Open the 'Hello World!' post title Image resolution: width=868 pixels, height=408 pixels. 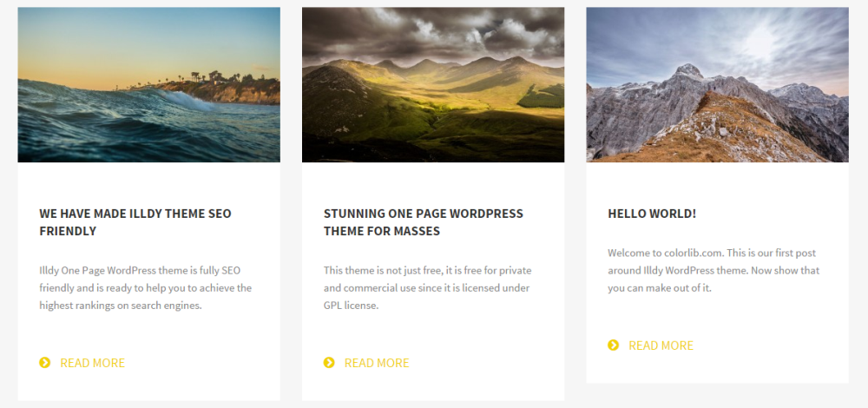(652, 214)
